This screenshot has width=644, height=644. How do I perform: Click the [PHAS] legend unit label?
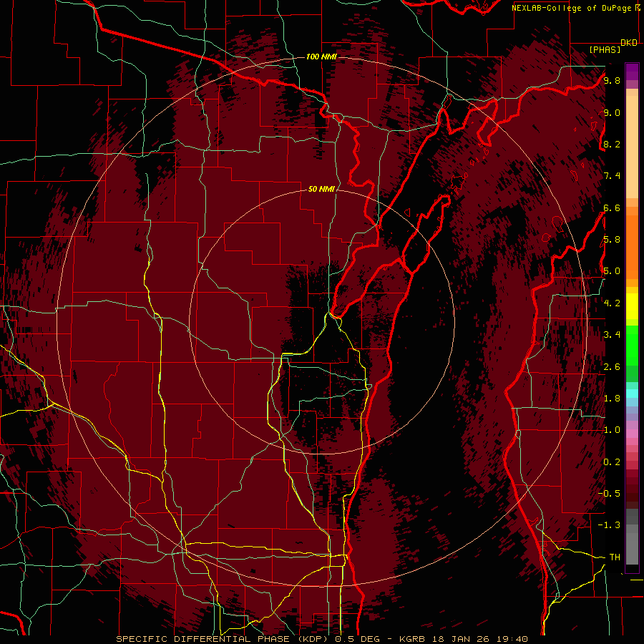click(605, 49)
